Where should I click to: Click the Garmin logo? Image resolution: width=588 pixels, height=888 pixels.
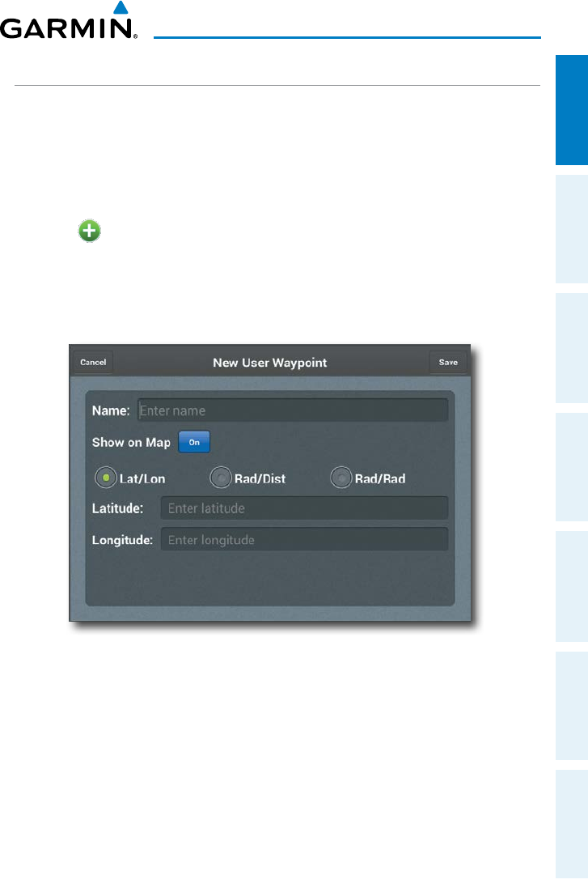tap(69, 21)
